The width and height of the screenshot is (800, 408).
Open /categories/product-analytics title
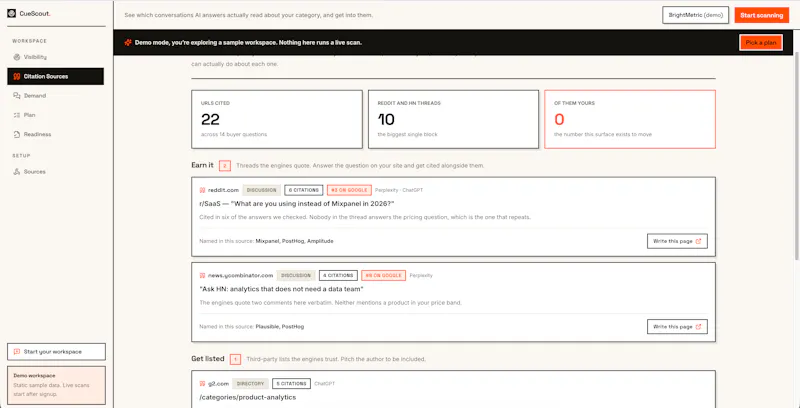tap(247, 397)
